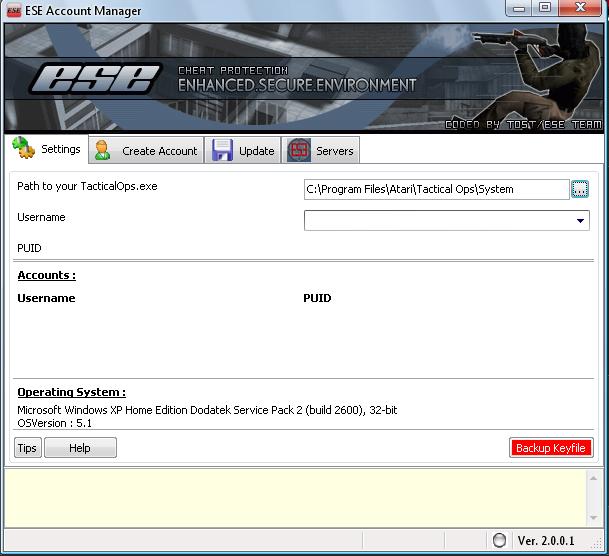Click the yellow log message area
The height and width of the screenshot is (556, 609).
click(x=295, y=498)
